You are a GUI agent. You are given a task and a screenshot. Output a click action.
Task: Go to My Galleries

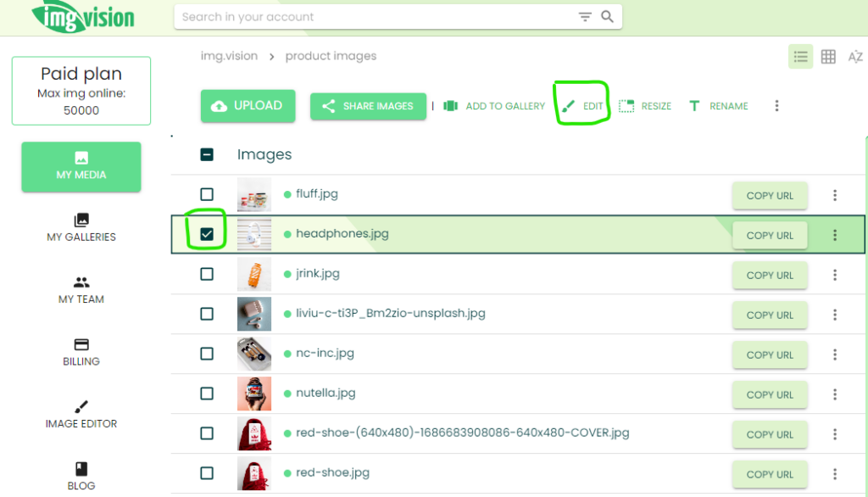(x=81, y=228)
